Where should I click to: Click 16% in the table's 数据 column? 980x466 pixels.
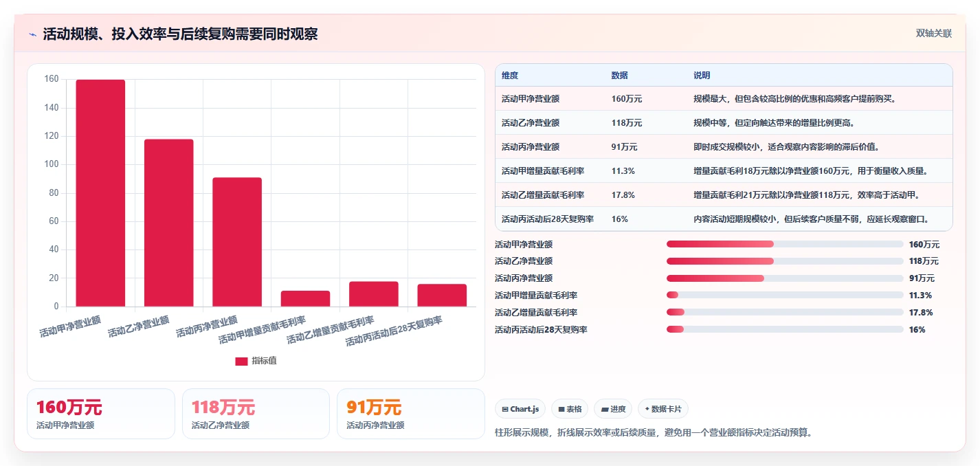(x=619, y=219)
